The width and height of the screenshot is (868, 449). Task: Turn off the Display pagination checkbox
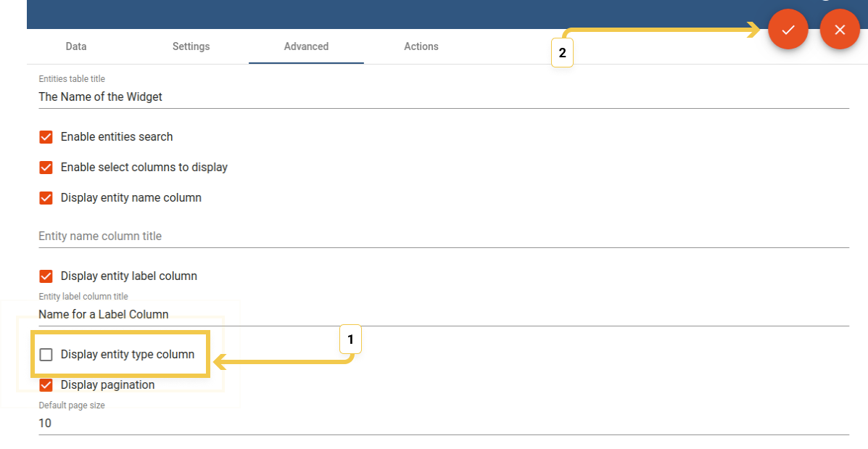[46, 385]
